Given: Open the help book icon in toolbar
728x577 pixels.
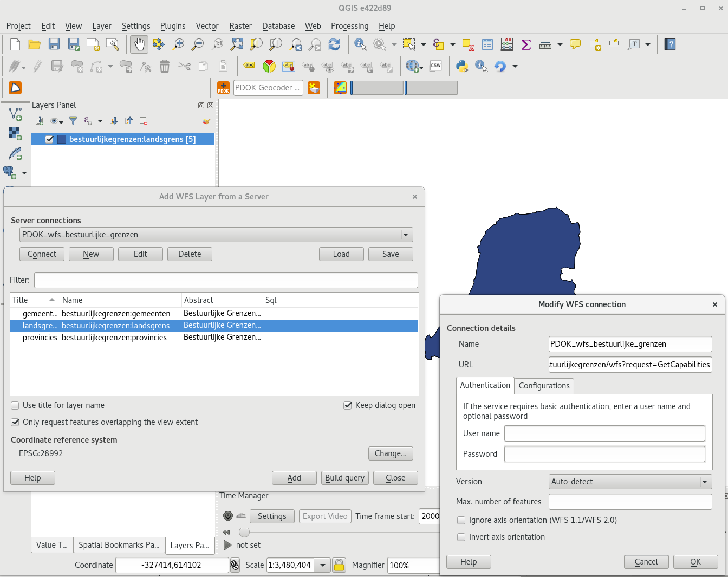Looking at the screenshot, I should coord(670,44).
